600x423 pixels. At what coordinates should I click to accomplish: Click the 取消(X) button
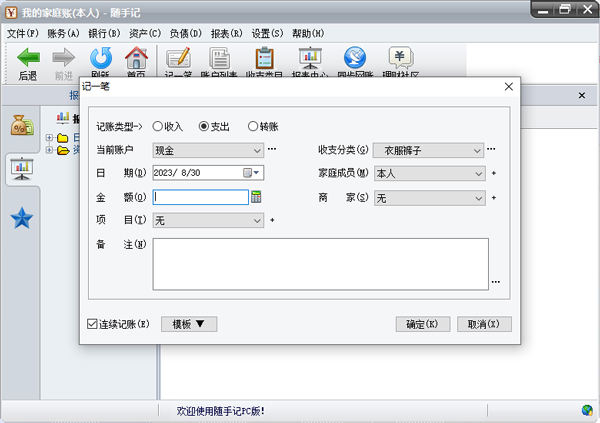pyautogui.click(x=484, y=324)
